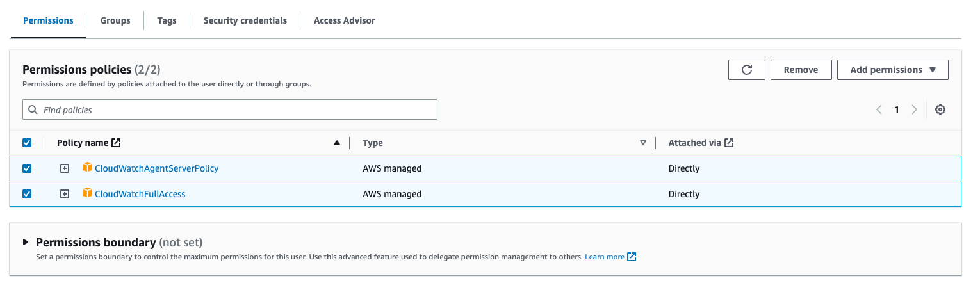Screen dimensions: 980x290
Task: Open the Add permissions dropdown
Action: tap(892, 70)
